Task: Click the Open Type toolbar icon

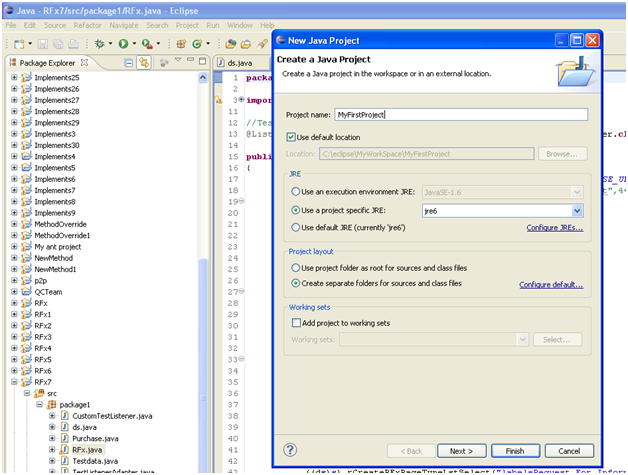Action: [x=230, y=44]
